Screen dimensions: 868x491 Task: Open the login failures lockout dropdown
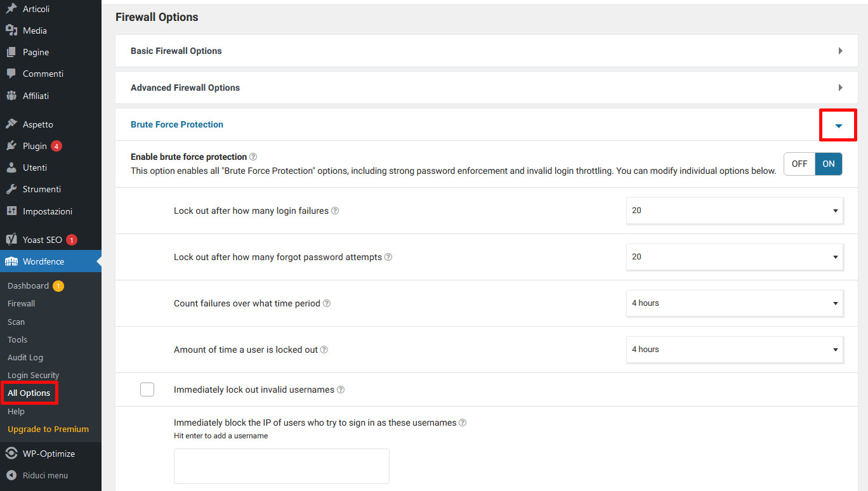735,211
